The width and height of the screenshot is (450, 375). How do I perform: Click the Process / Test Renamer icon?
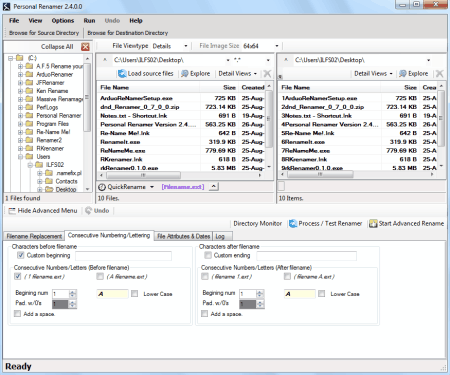click(x=293, y=223)
